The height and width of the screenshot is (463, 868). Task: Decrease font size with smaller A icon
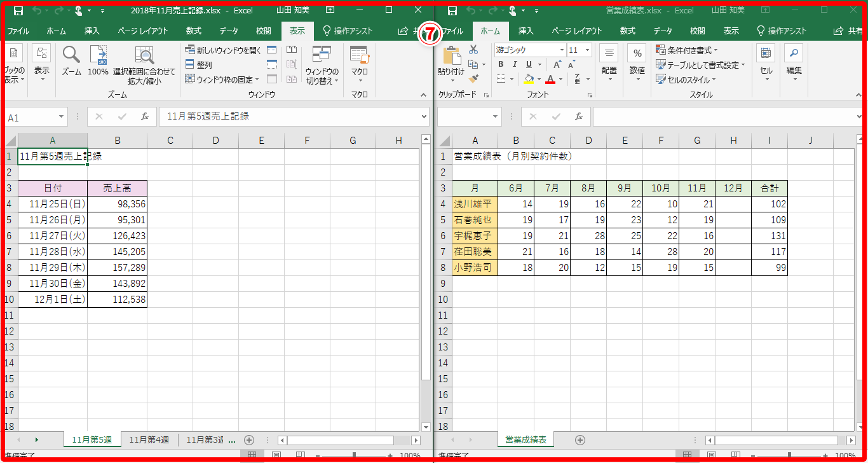571,64
